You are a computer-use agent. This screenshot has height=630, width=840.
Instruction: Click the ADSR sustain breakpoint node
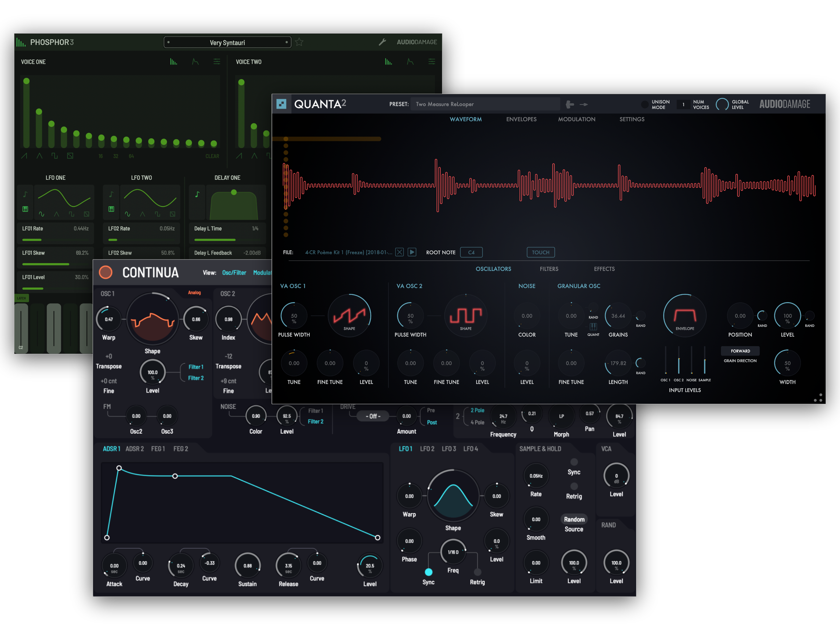175,476
